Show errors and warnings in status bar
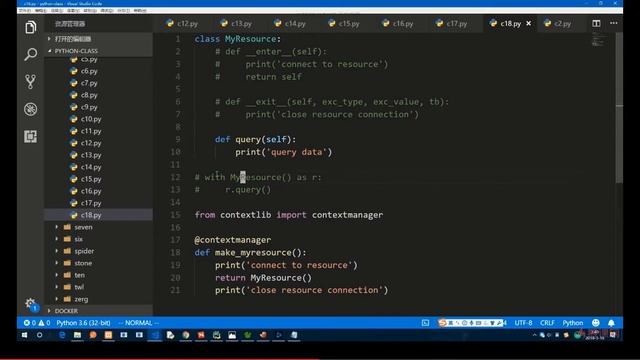The height and width of the screenshot is (360, 640). (x=37, y=323)
